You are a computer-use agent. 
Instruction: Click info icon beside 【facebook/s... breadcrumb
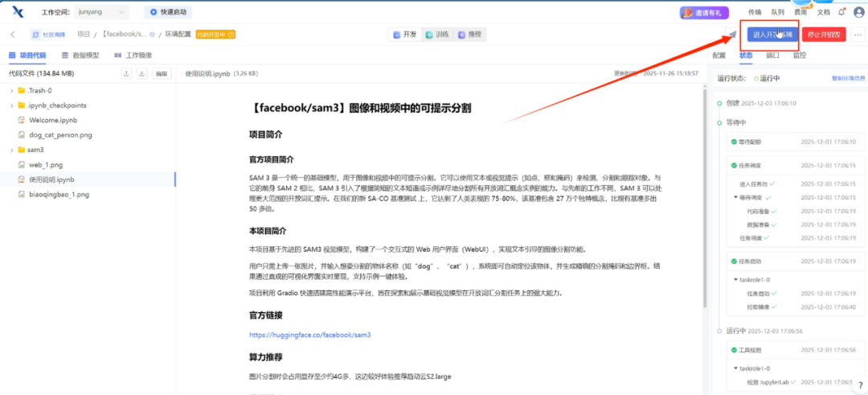152,35
